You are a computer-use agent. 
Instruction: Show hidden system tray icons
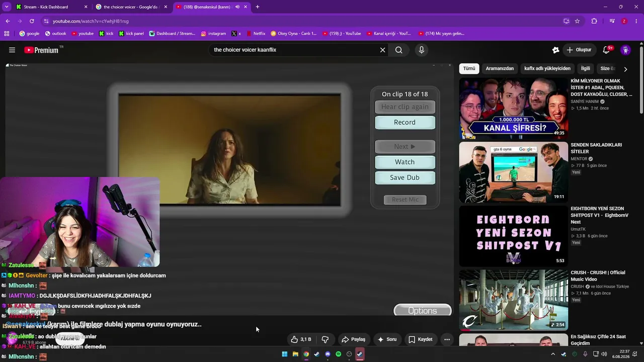tap(553, 354)
